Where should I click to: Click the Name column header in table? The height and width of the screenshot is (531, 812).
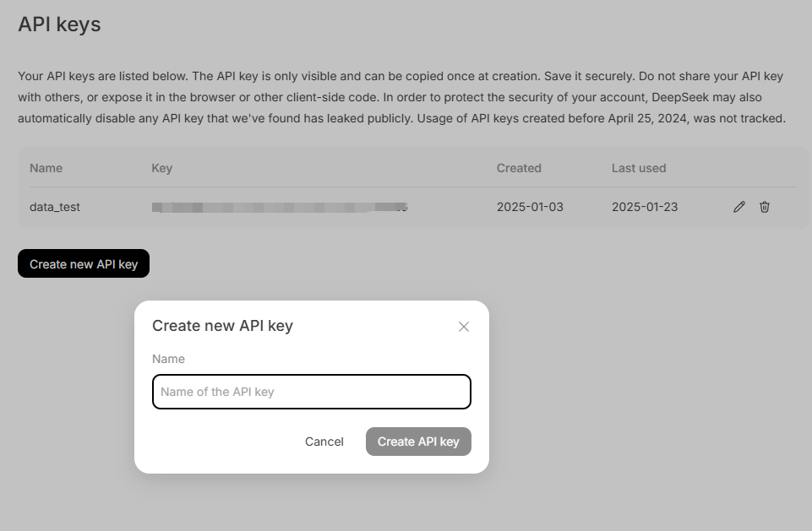point(46,168)
